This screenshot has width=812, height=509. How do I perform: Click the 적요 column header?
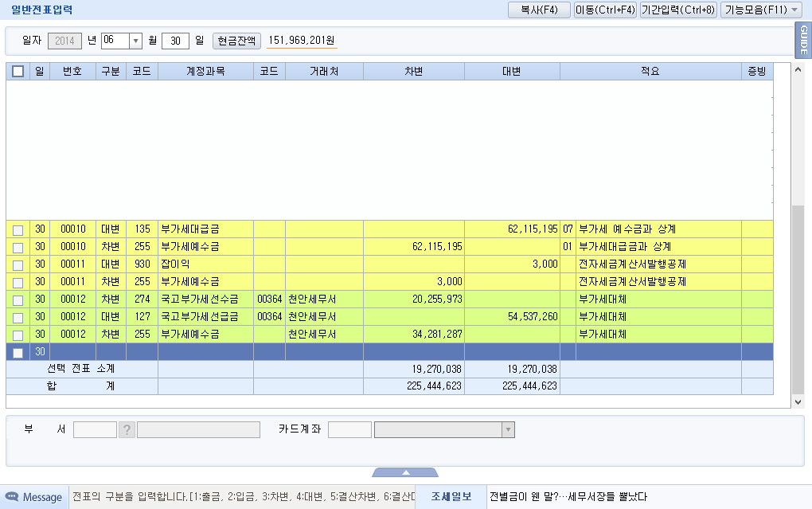coord(650,72)
